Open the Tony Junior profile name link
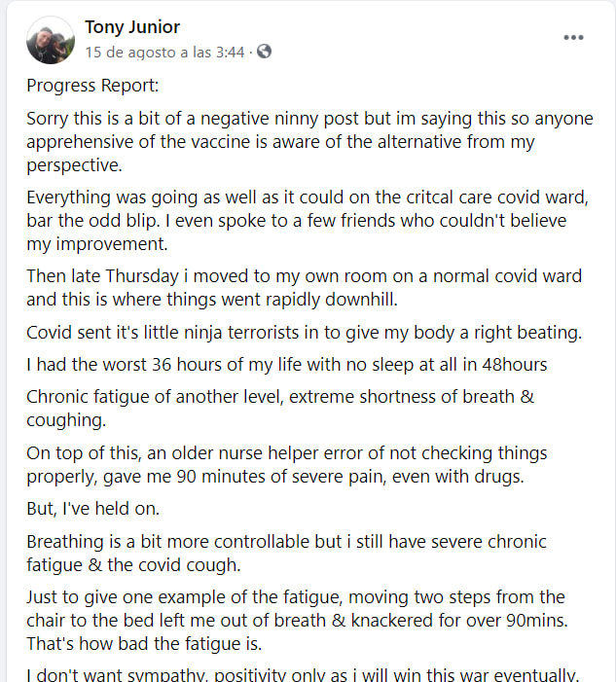The width and height of the screenshot is (616, 682). pyautogui.click(x=132, y=27)
